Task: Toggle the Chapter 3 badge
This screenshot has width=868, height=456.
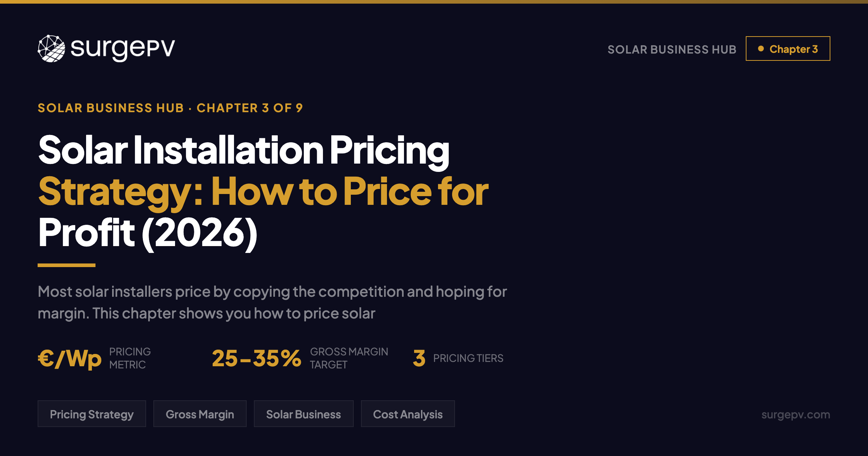Action: [788, 48]
